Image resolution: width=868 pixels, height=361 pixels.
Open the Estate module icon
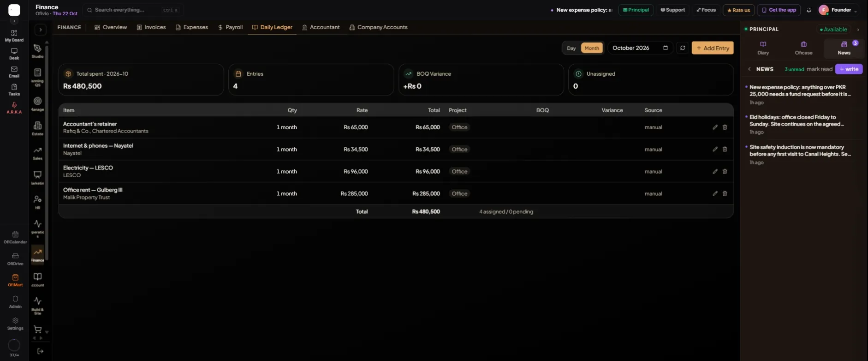tap(37, 128)
